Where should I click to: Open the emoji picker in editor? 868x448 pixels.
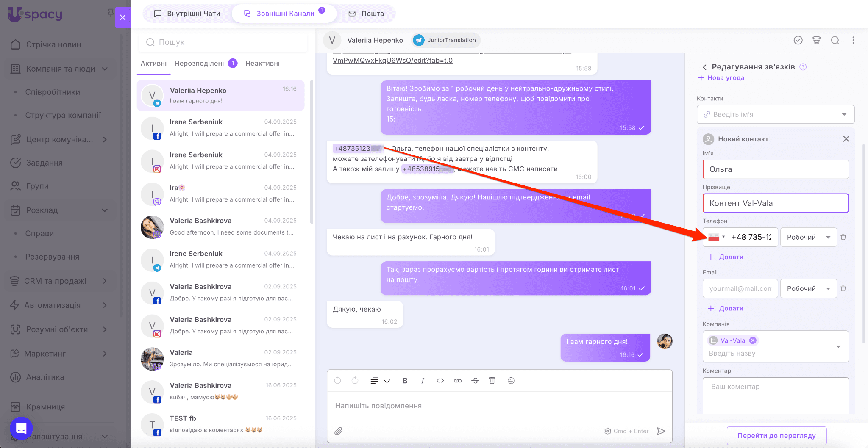pos(511,381)
